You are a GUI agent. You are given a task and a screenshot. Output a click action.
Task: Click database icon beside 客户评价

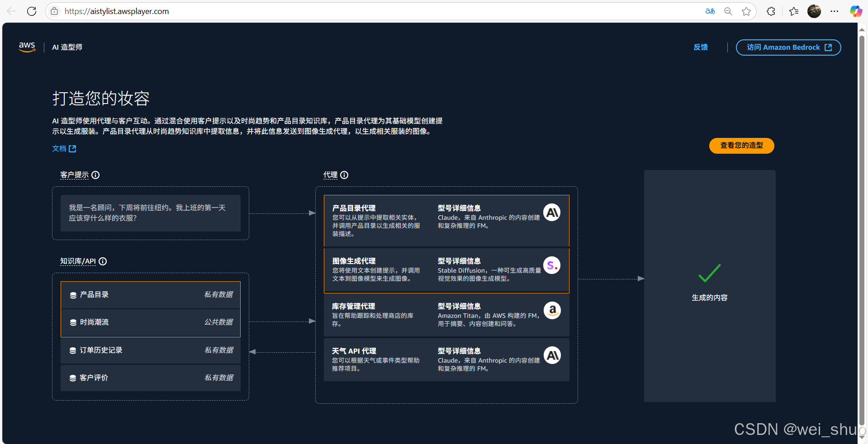[73, 378]
